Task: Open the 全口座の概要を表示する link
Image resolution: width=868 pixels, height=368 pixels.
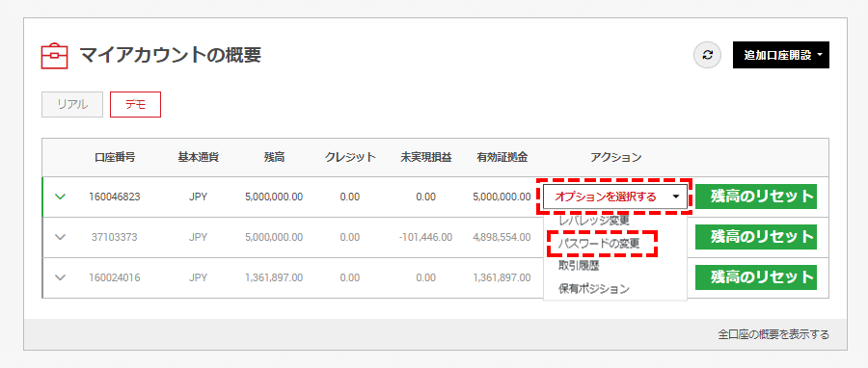Action: pyautogui.click(x=773, y=335)
